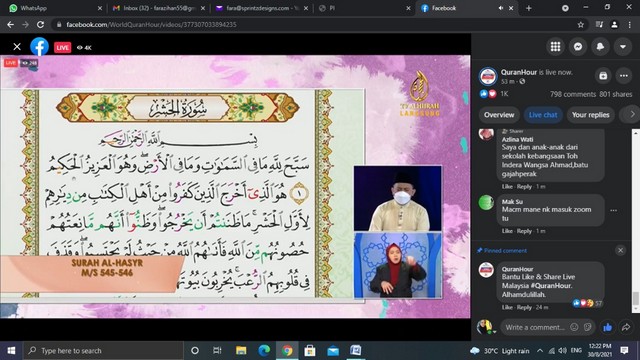
Task: Select the Live chat tab
Action: 543,115
